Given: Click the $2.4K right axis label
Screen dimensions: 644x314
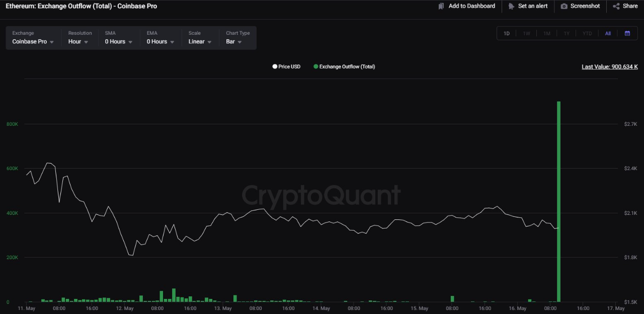Looking at the screenshot, I should tap(630, 168).
